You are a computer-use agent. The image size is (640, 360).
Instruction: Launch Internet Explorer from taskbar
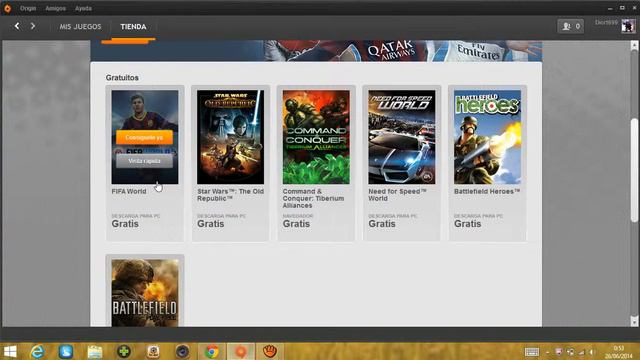[x=37, y=351]
